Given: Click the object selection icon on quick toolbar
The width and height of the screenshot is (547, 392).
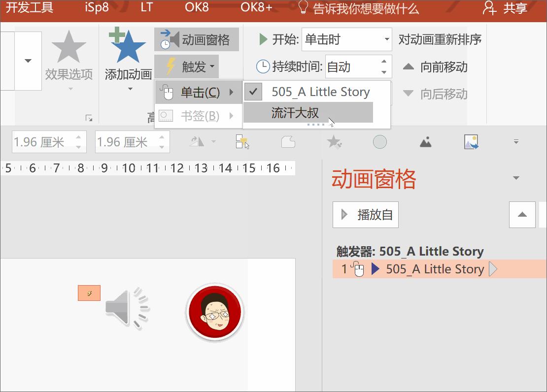Looking at the screenshot, I should [242, 141].
